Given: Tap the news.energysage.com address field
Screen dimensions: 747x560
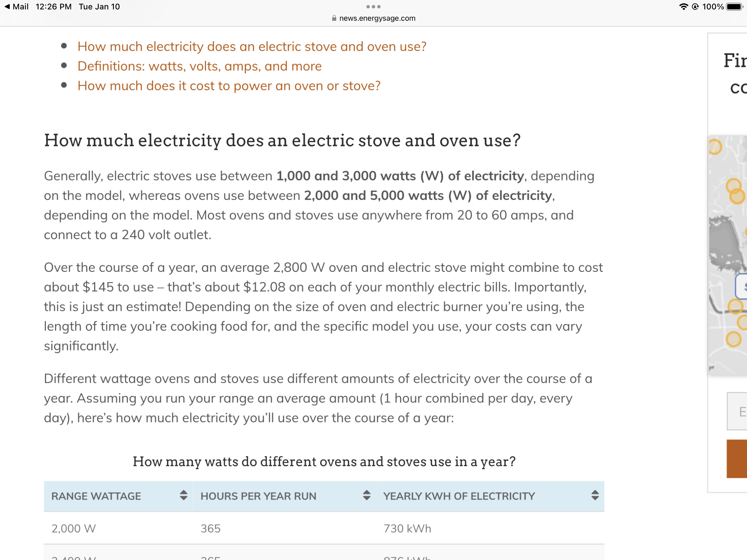Looking at the screenshot, I should pyautogui.click(x=377, y=18).
